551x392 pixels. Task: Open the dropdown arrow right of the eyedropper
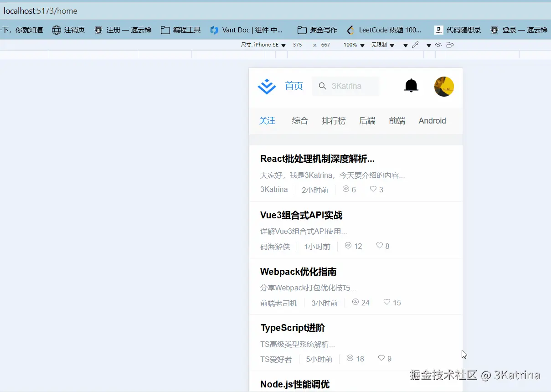(429, 46)
